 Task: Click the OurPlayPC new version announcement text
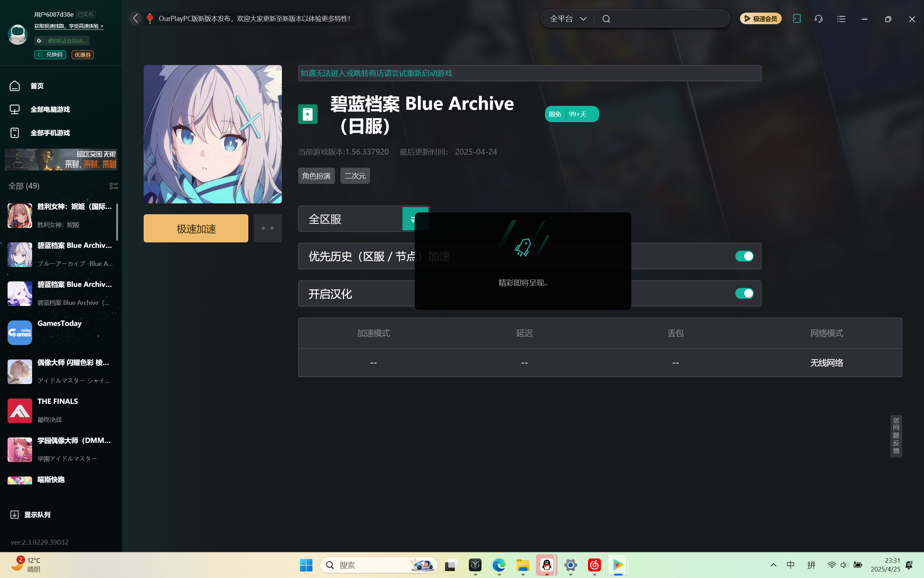(x=254, y=19)
